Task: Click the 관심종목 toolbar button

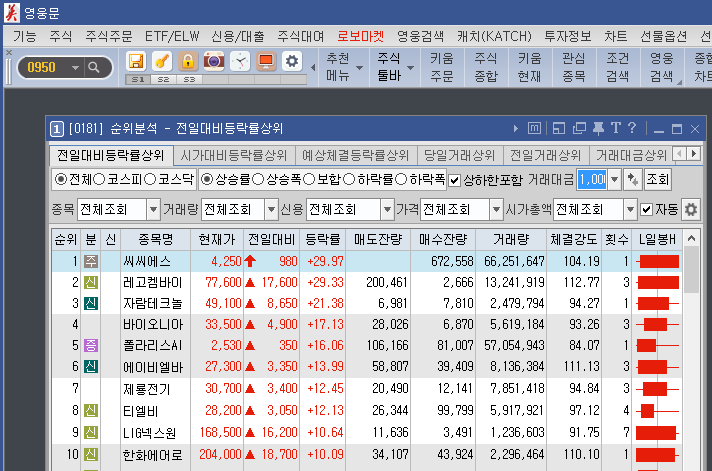Action: (x=574, y=68)
